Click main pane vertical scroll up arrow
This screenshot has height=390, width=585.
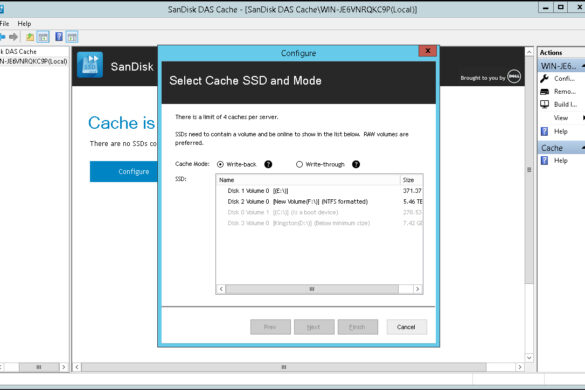[x=529, y=52]
